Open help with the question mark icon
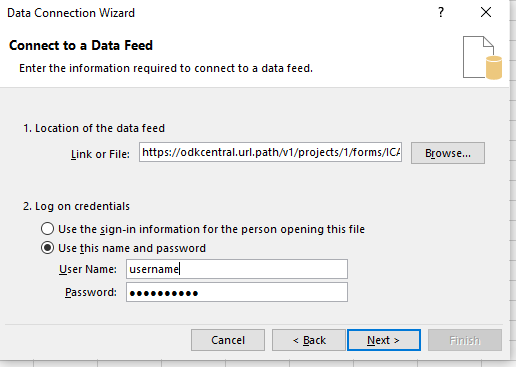The height and width of the screenshot is (367, 516). (441, 13)
